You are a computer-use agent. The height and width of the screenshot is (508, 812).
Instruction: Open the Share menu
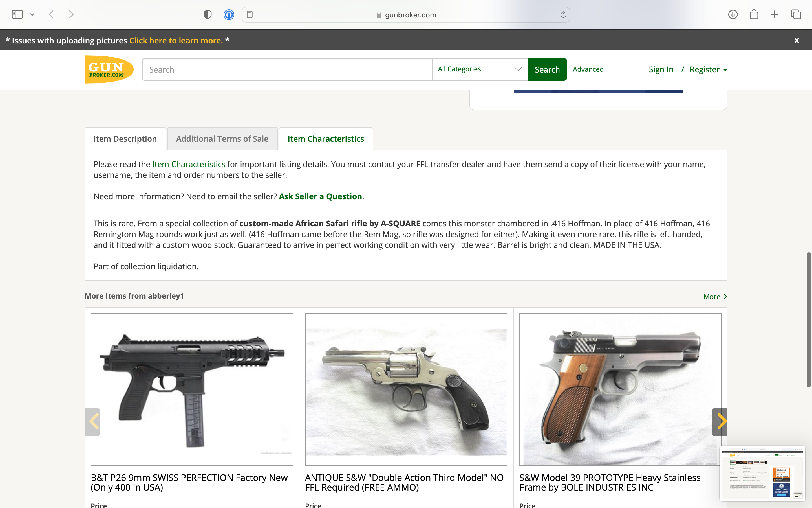click(754, 14)
